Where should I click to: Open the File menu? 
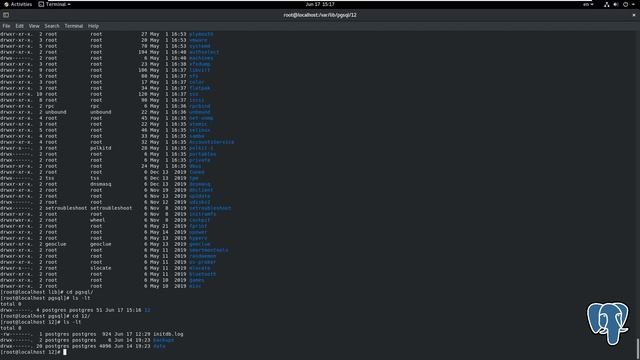pos(6,26)
